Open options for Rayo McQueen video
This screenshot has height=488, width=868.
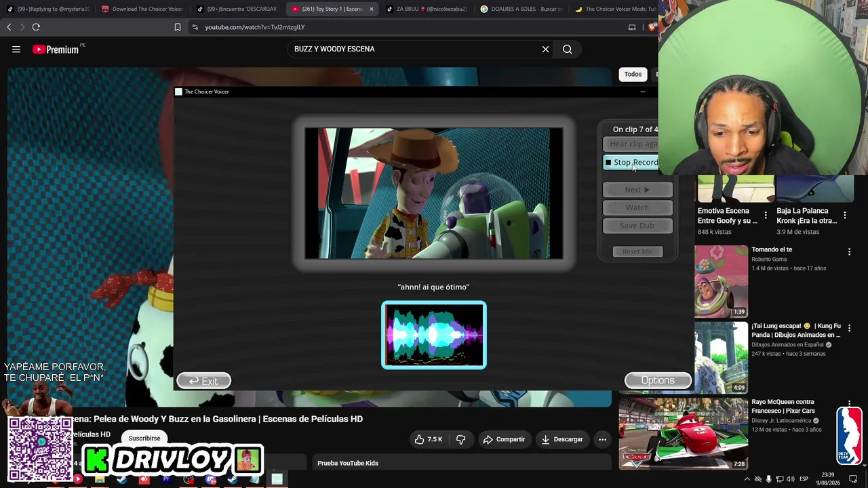849,404
